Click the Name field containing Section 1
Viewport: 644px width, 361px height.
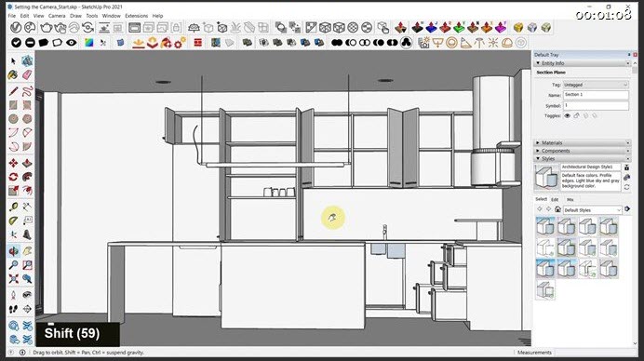596,95
